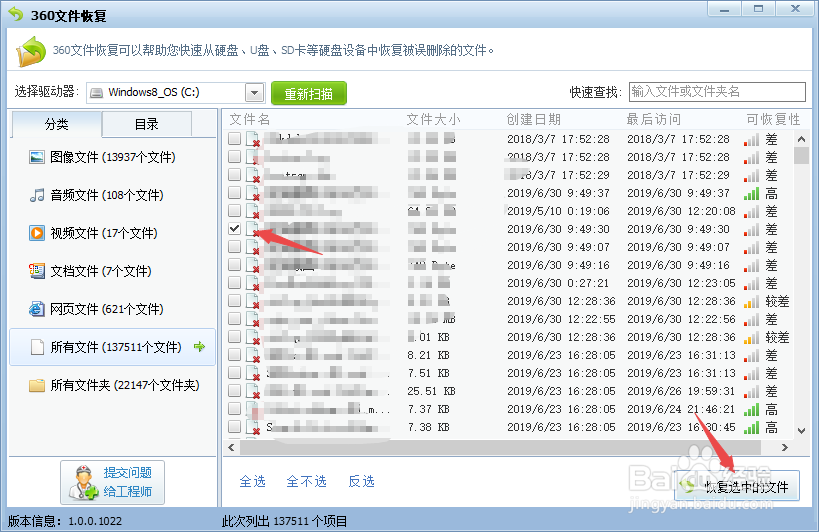Click 恢复选中的文件 recover button
Screen dimensions: 819x532
[736, 486]
